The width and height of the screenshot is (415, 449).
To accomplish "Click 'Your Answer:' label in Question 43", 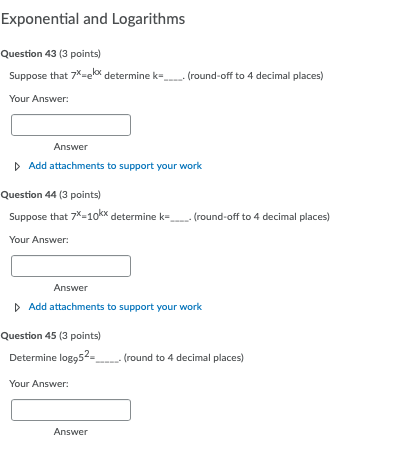I will tap(39, 99).
